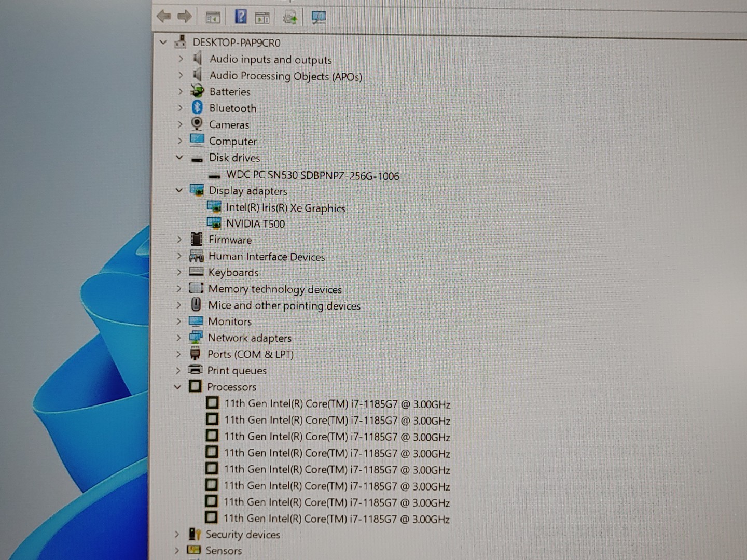The width and height of the screenshot is (747, 560).
Task: Select the NVIDIA T500 display adapter
Action: 255,223
